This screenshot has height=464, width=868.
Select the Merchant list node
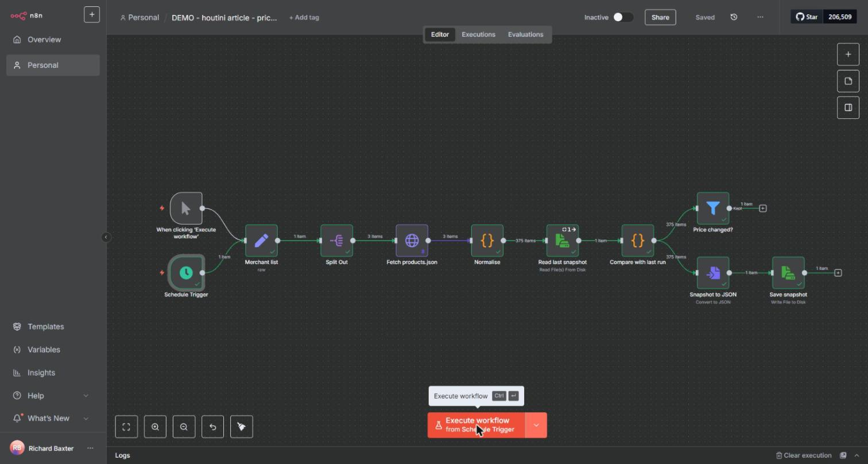tap(261, 241)
